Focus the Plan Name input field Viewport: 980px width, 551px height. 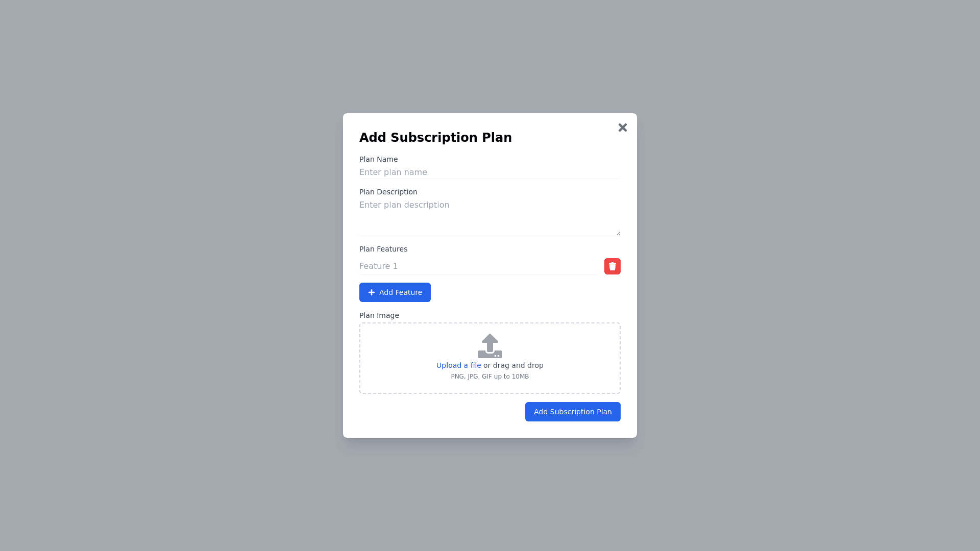489,172
